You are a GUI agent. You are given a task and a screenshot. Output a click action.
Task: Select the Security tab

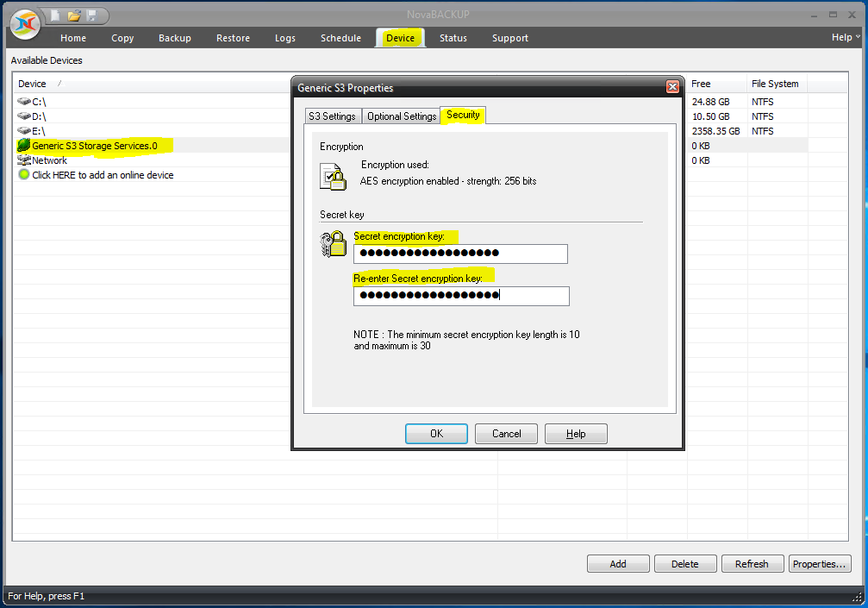click(464, 116)
